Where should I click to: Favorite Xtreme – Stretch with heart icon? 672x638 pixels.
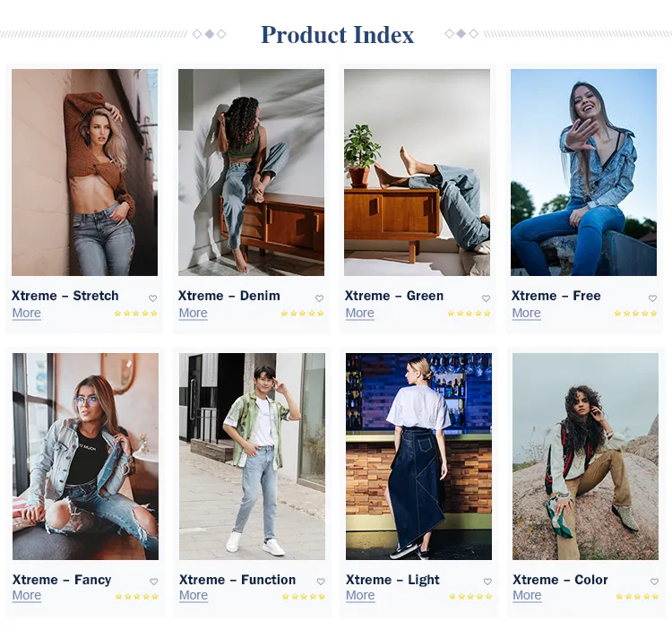[x=152, y=298]
